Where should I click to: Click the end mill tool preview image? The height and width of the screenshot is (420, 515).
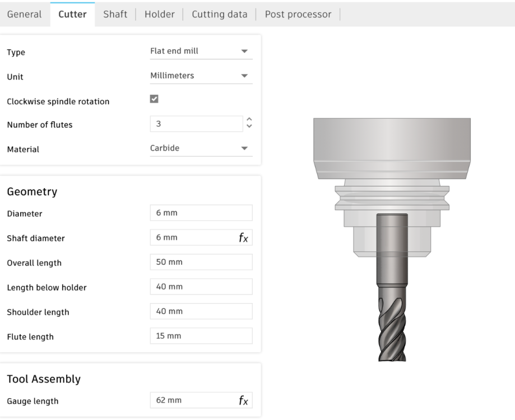tap(392, 240)
